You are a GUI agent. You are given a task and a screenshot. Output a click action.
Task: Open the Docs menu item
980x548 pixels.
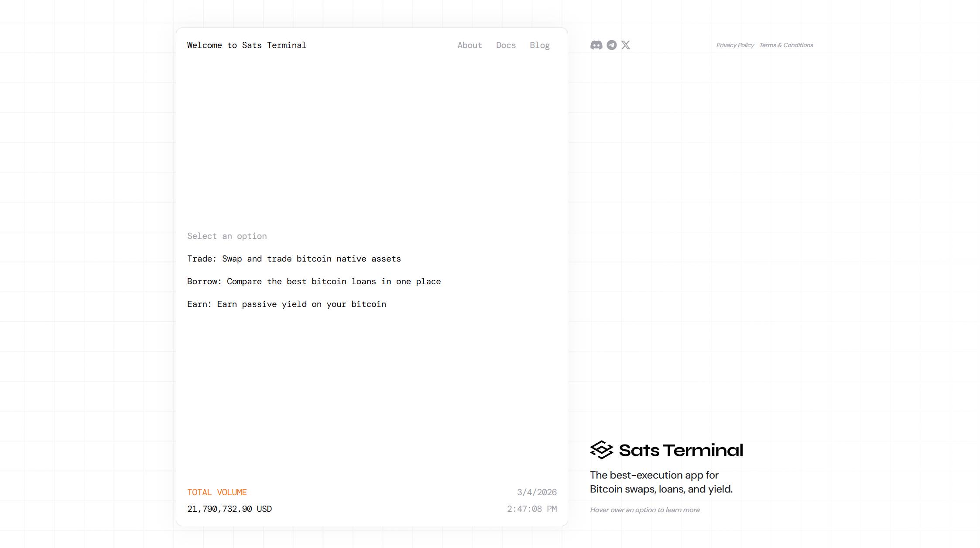[506, 45]
